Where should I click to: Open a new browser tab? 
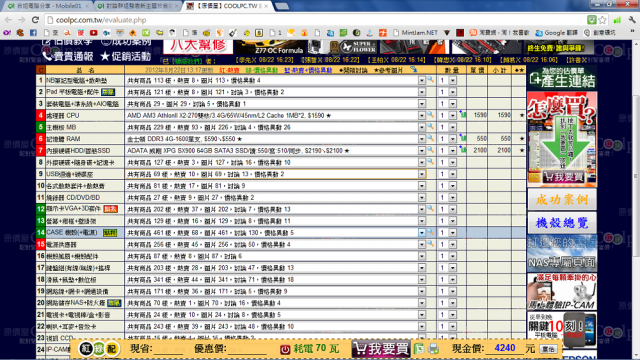pos(282,6)
